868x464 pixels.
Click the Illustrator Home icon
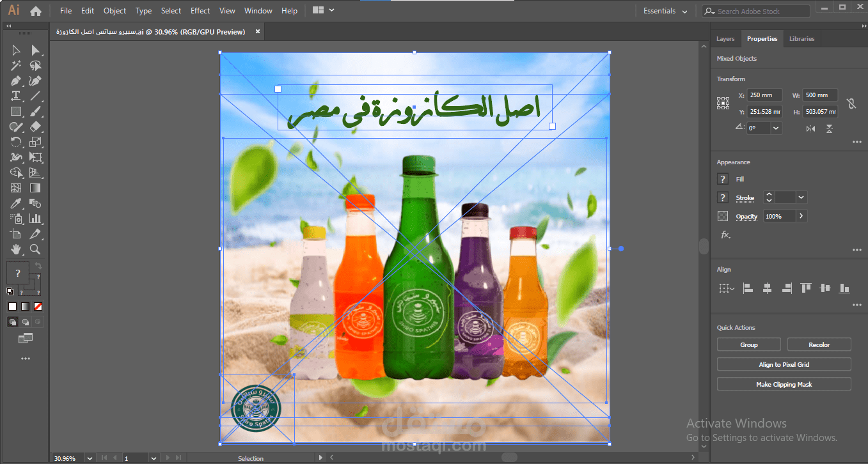click(36, 11)
